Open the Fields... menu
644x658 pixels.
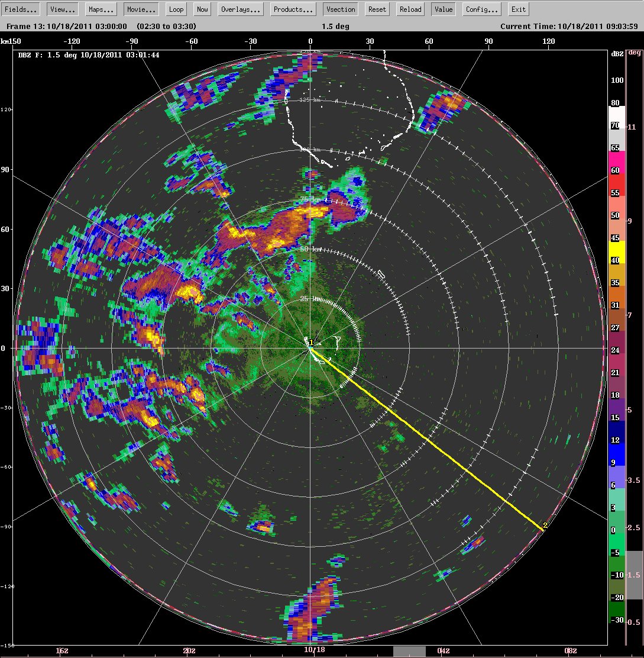point(21,9)
